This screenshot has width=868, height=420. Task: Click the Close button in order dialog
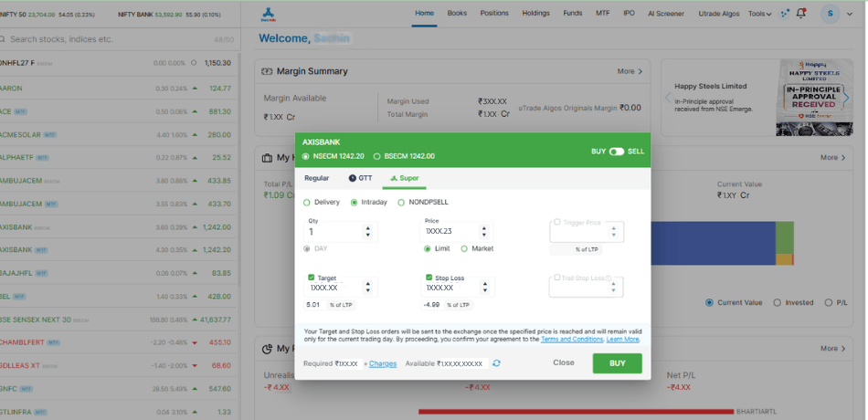(564, 363)
